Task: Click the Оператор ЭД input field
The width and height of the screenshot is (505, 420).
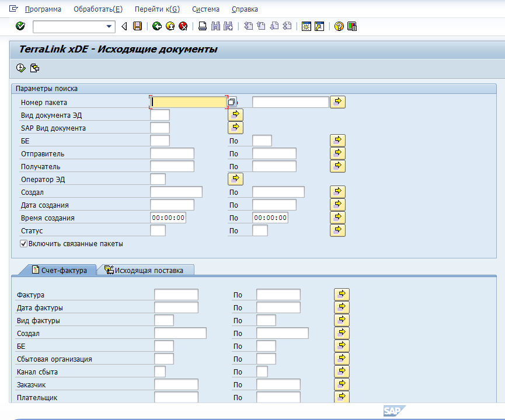Action: tap(158, 179)
